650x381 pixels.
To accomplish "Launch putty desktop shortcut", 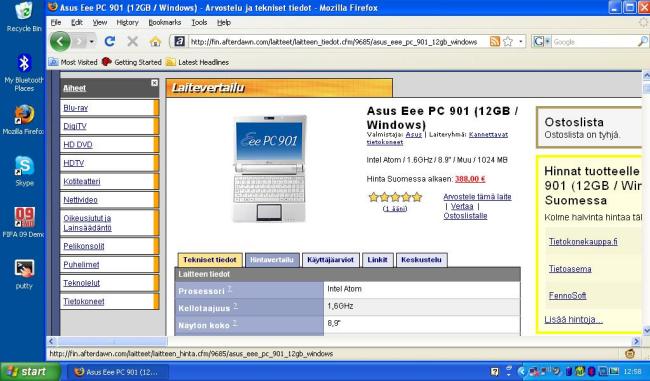I will click(24, 274).
